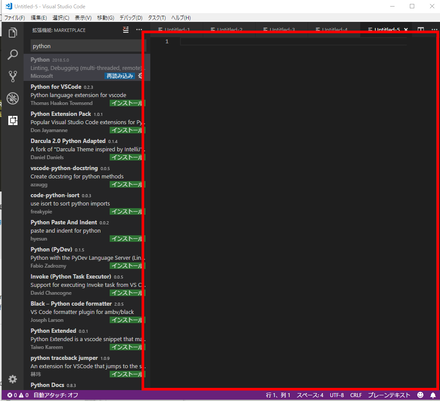The height and width of the screenshot is (401, 440).
Task: Open the 移動(G) menu
Action: 105,18
